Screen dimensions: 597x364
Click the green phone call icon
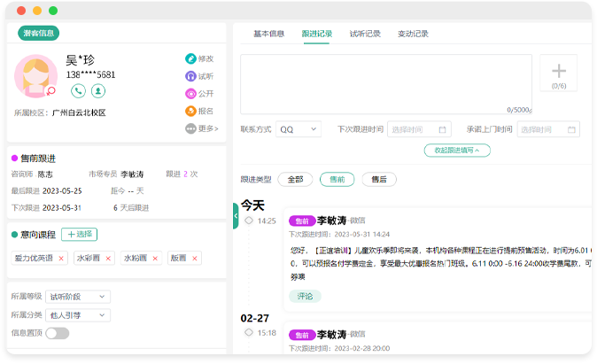(x=78, y=91)
